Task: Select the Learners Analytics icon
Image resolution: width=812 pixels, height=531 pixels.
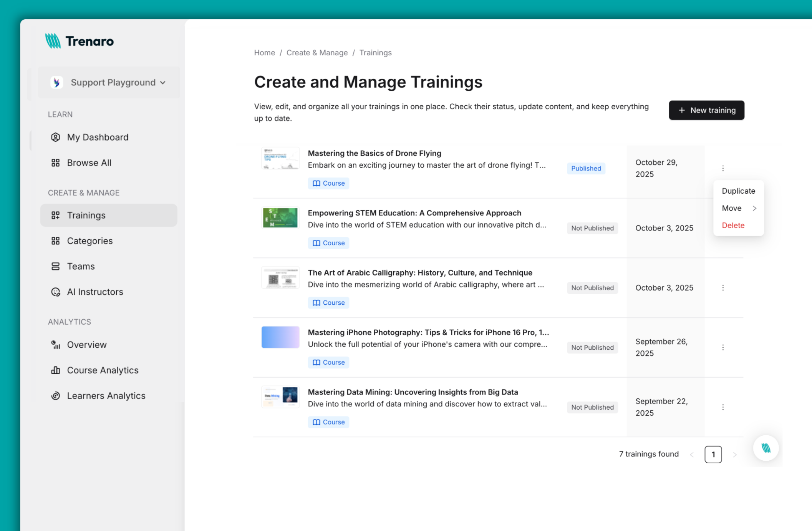Action: pyautogui.click(x=56, y=395)
